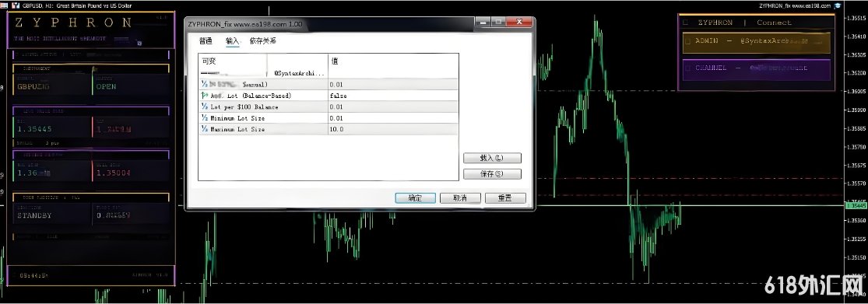The width and height of the screenshot is (868, 304).
Task: Click the icon in the (Manual) lot row
Action: pos(205,85)
